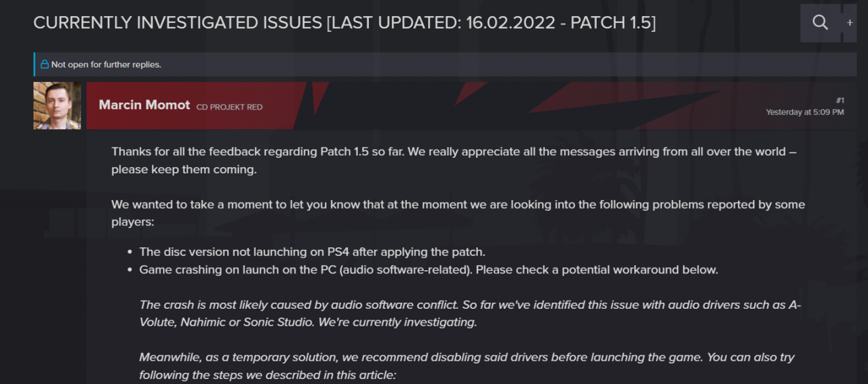This screenshot has width=868, height=384.
Task: Open the search magnifier icon
Action: point(820,23)
